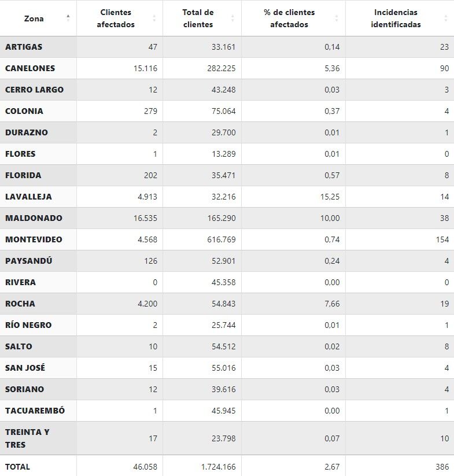454x476 pixels.
Task: Select the MONTEVIDEO zone cell
Action: (x=34, y=239)
